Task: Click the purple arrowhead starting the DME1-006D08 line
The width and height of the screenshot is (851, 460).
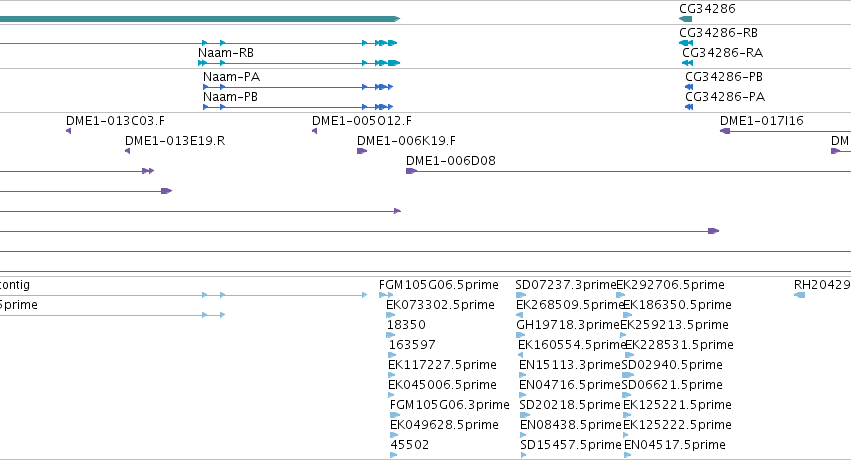Action: click(x=411, y=171)
